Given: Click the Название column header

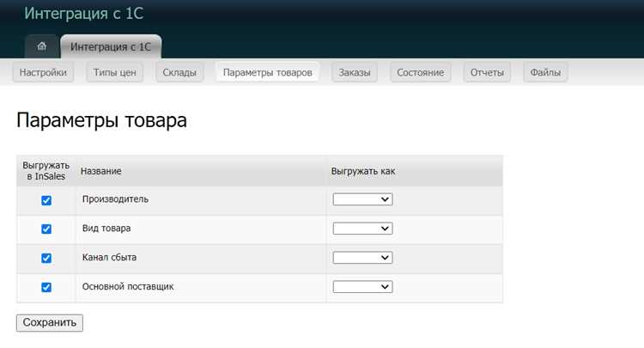Looking at the screenshot, I should [x=101, y=171].
